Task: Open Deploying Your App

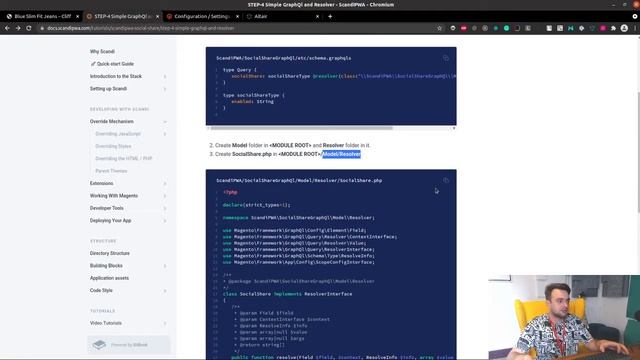Action: coord(111,220)
